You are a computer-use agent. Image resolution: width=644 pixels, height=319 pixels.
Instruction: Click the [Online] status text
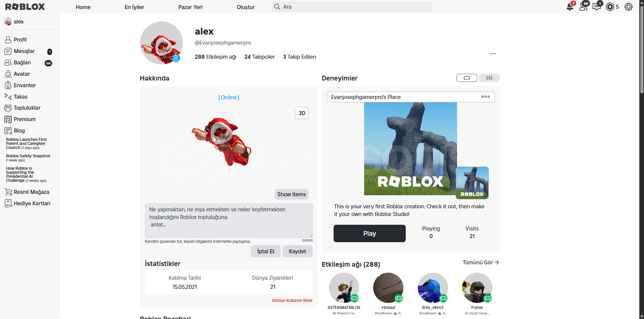[229, 97]
